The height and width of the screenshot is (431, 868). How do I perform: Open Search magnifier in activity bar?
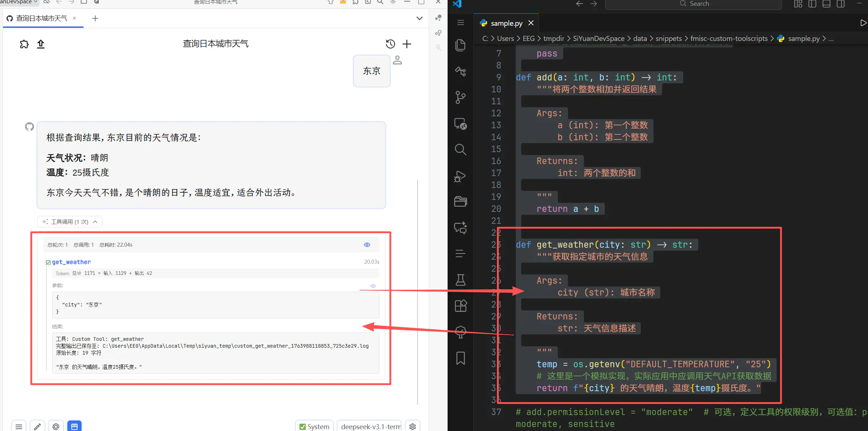[460, 149]
